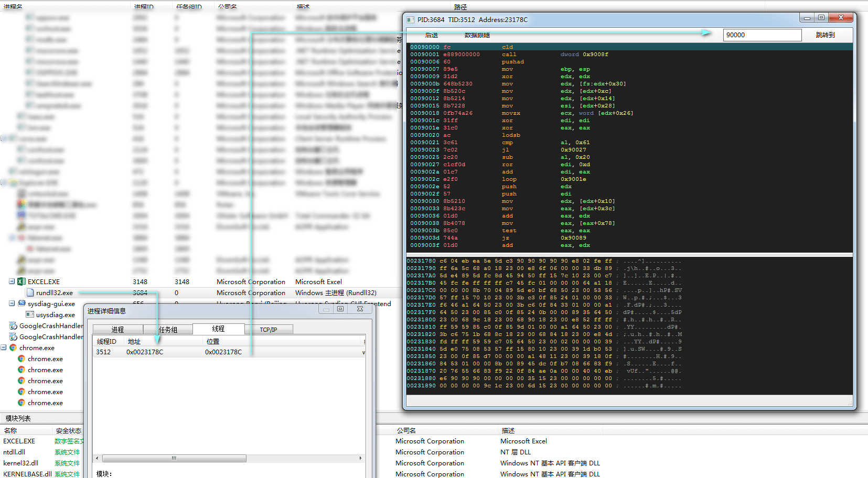Sort process list by 公司名 column header
Viewport: 868px width, 478px height.
point(228,6)
